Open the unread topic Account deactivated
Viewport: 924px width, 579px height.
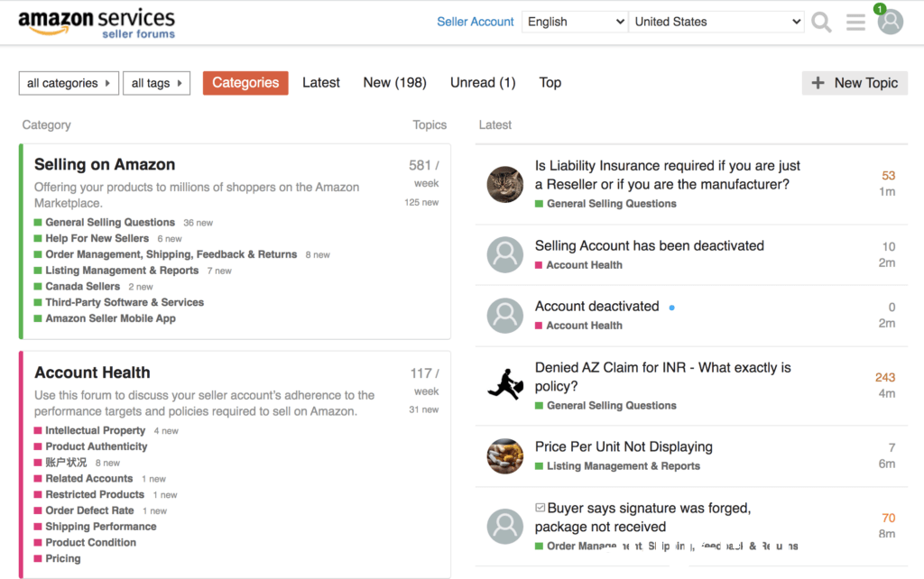coord(597,307)
